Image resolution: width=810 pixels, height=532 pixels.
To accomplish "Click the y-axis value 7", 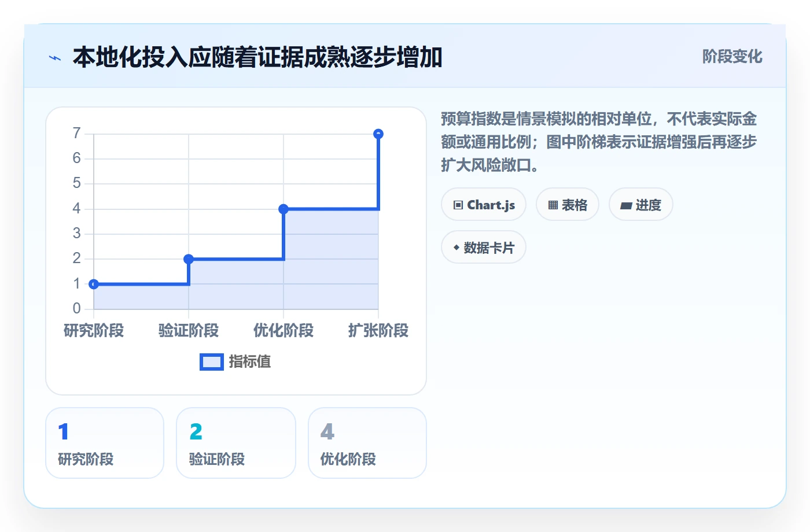I will coord(76,134).
